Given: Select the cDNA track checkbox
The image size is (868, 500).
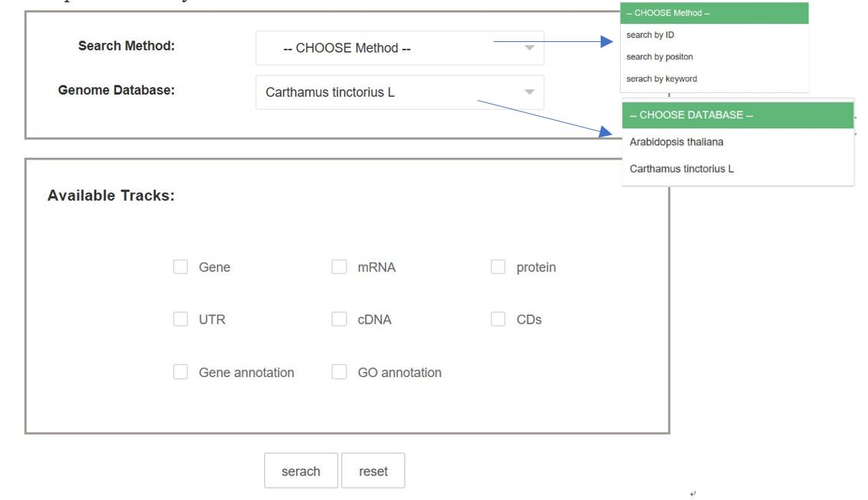Looking at the screenshot, I should (x=340, y=319).
